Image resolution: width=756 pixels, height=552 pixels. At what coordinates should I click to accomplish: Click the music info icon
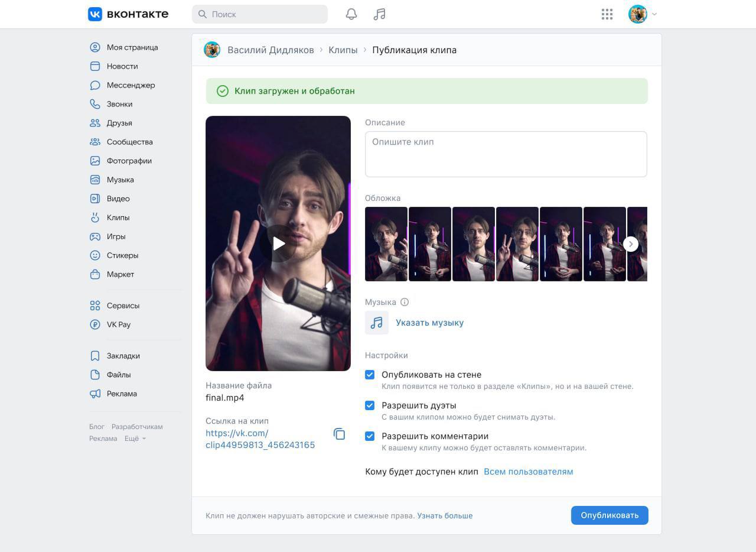coord(405,302)
